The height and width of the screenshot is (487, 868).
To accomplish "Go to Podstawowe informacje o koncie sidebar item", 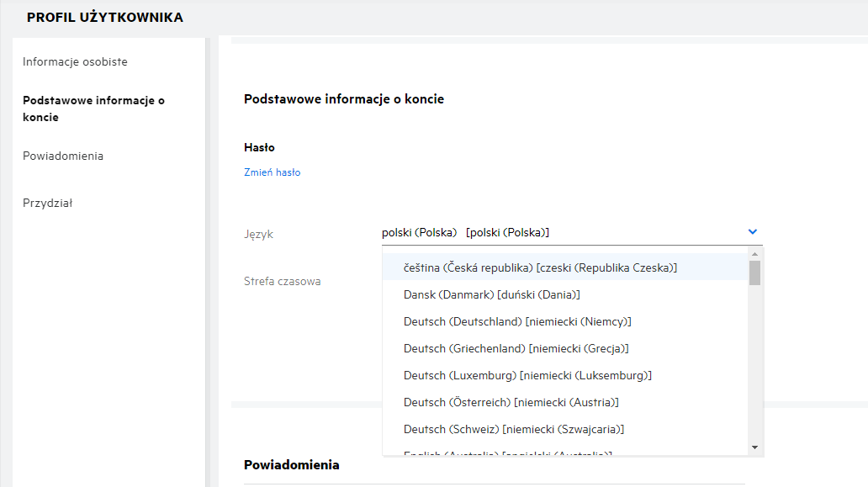I will coord(93,109).
